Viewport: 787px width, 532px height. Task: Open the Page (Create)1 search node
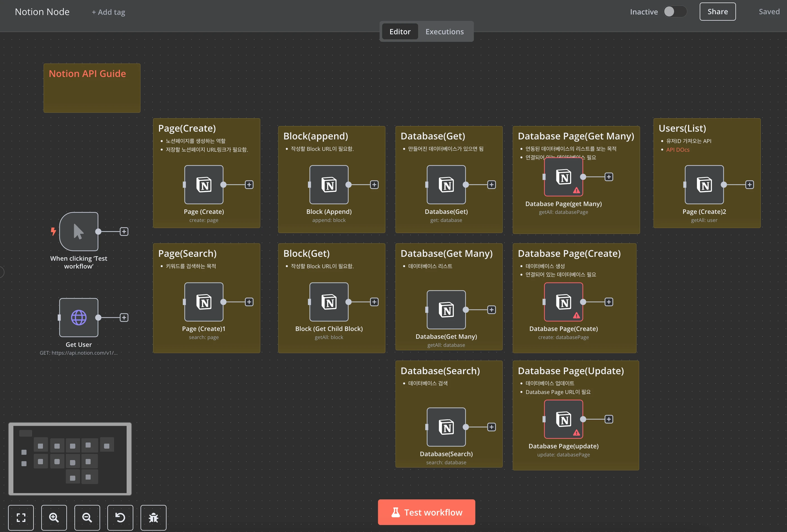click(204, 302)
